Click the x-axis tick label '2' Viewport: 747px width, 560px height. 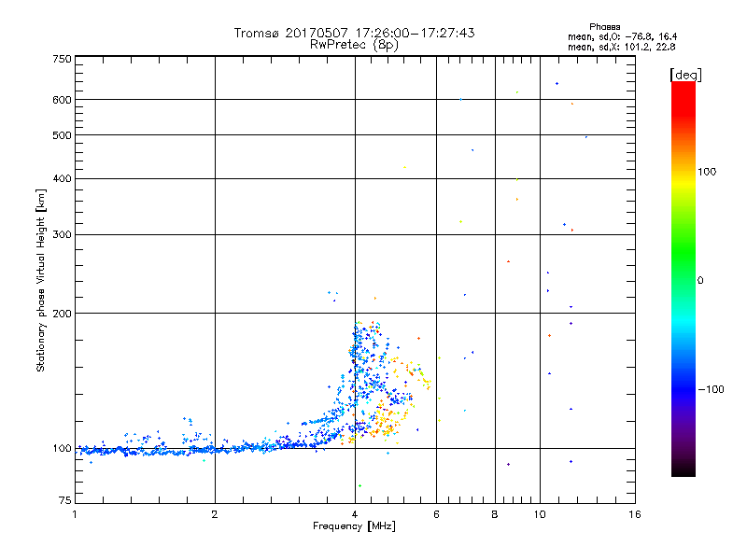point(215,514)
